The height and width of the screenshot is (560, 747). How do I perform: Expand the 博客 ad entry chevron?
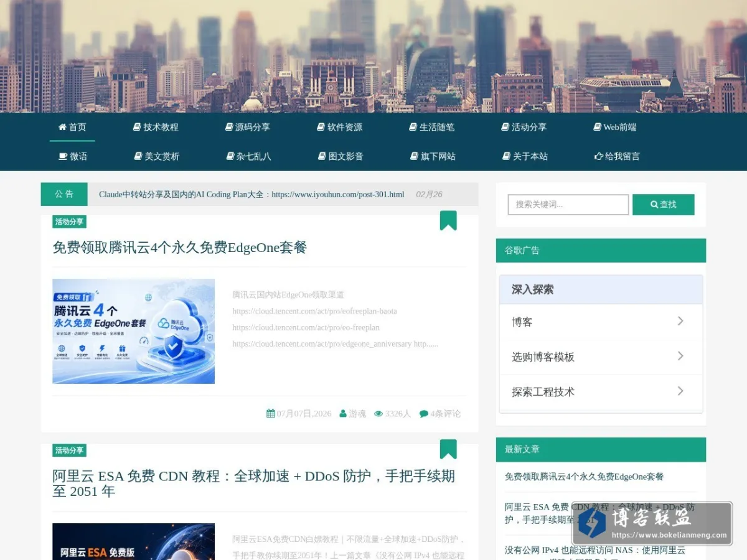pos(680,321)
